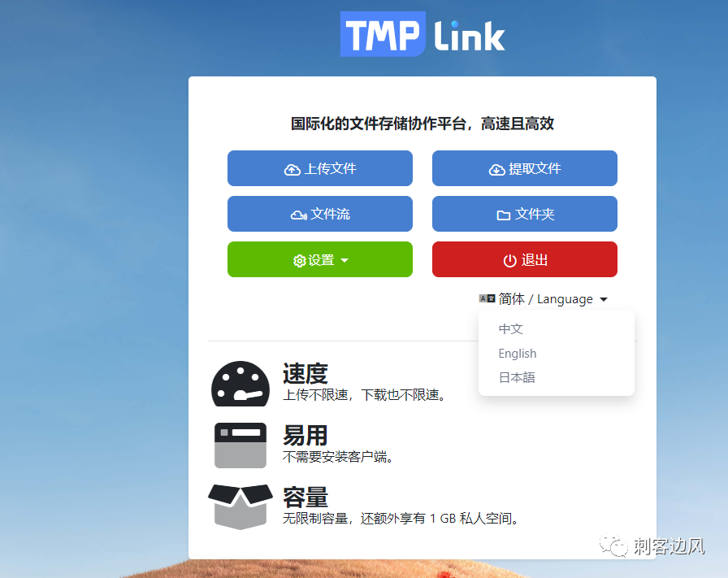Click the speedometer icon beside 速度
Screen dimensions: 728x578
tap(240, 384)
